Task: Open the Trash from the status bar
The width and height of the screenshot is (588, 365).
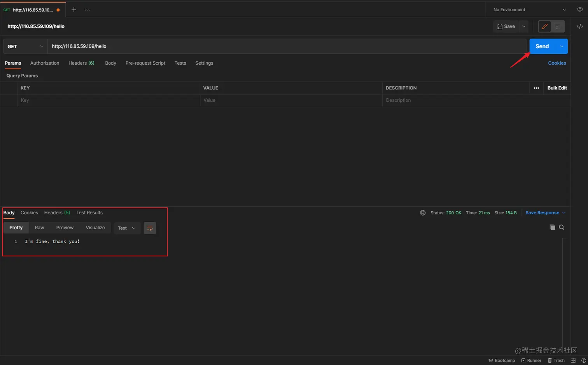Action: [x=556, y=360]
